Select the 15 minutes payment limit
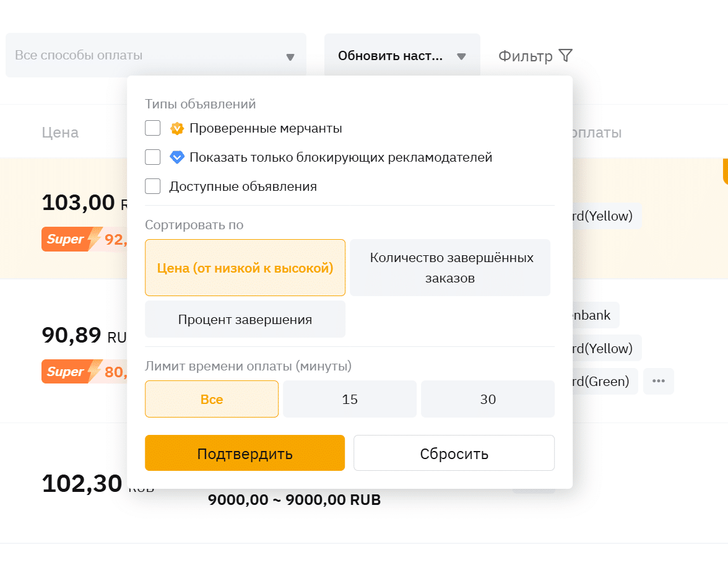The width and height of the screenshot is (728, 565). (350, 399)
